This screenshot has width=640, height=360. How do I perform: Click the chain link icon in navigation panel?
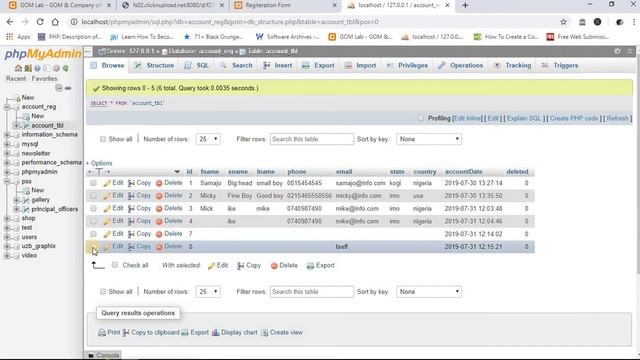click(68, 88)
